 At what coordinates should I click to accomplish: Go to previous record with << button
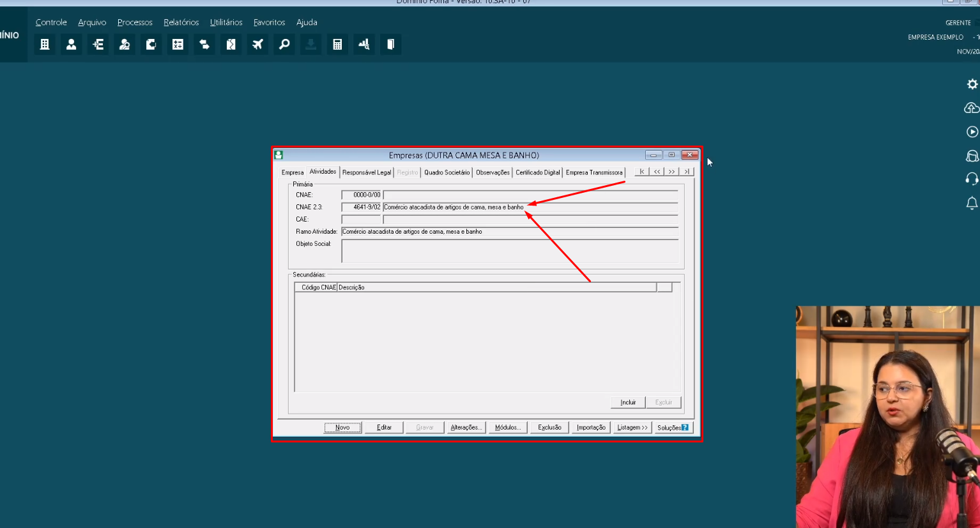click(657, 172)
